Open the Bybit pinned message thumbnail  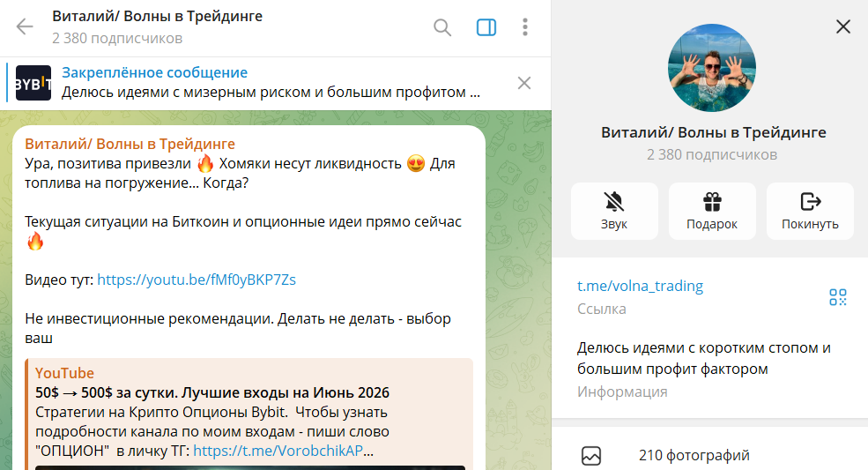click(x=33, y=83)
